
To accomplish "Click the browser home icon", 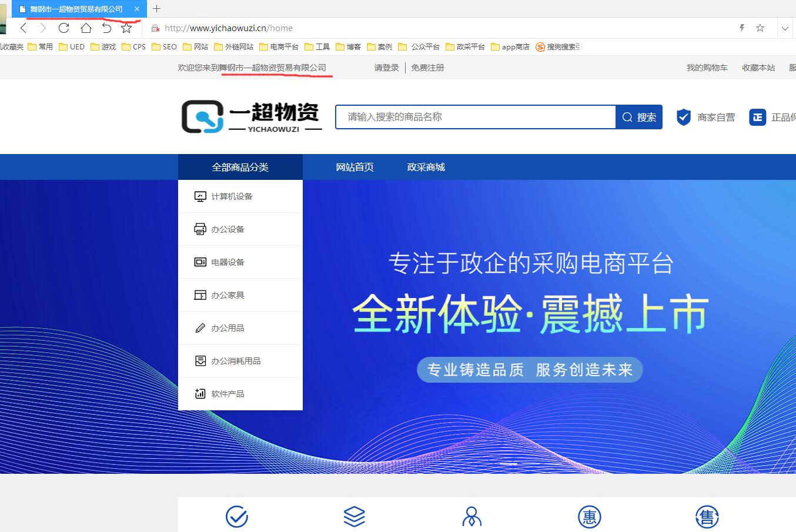I will (86, 28).
